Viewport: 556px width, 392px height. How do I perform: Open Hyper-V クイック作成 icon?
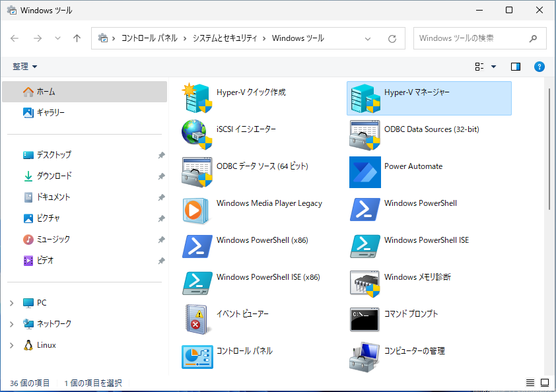pos(197,98)
